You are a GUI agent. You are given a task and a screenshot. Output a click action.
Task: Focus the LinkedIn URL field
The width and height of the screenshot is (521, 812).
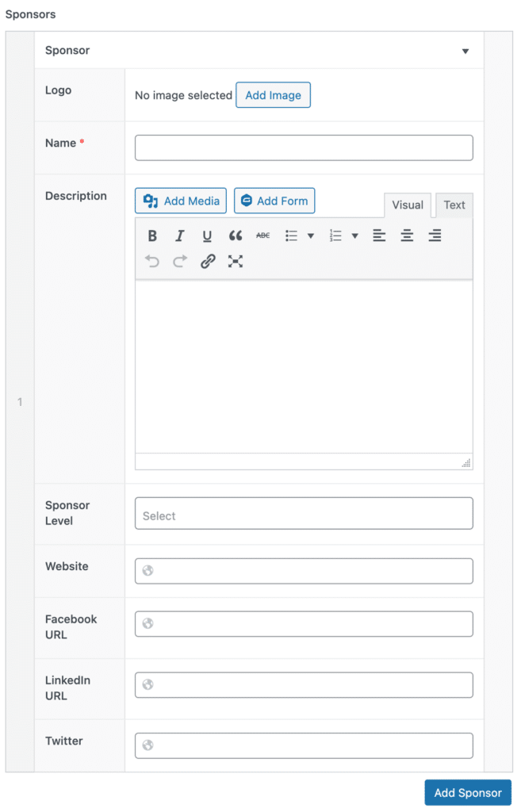[x=304, y=685]
